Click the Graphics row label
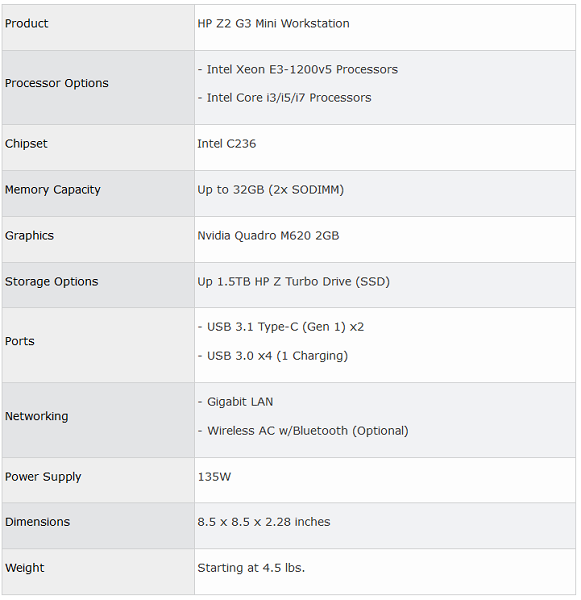This screenshot has width=581, height=600. coord(29,236)
